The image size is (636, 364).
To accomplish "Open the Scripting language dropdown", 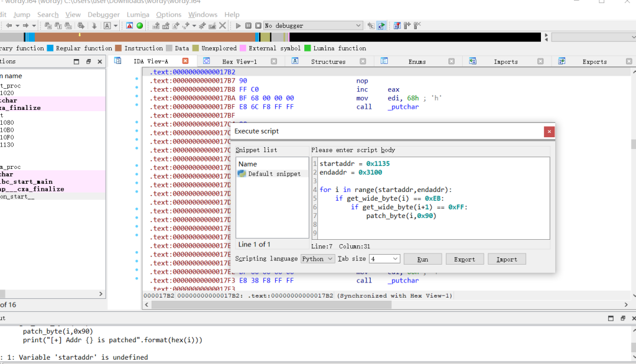I will (x=317, y=259).
